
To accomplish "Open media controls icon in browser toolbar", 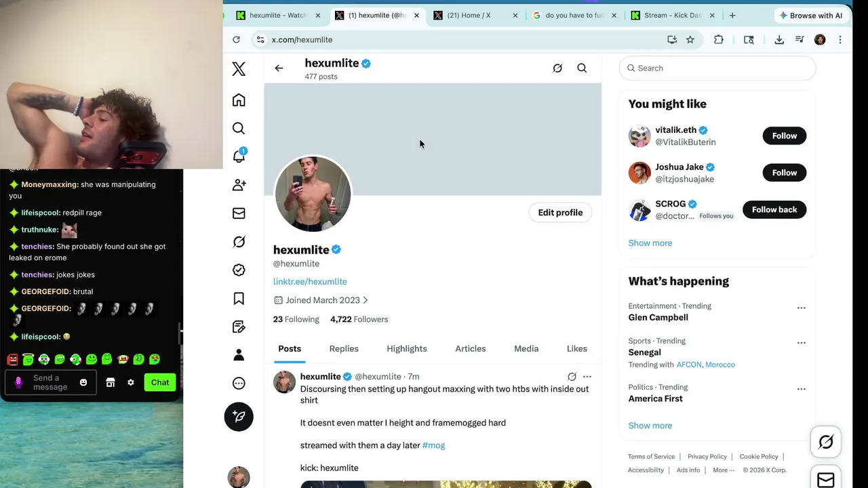I will pyautogui.click(x=800, y=40).
